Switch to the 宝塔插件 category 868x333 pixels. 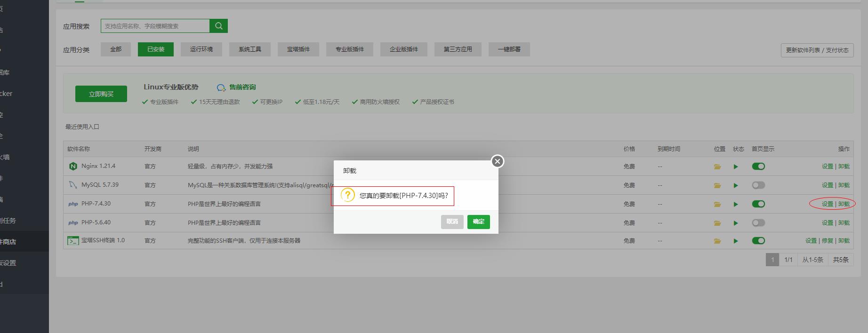[298, 49]
